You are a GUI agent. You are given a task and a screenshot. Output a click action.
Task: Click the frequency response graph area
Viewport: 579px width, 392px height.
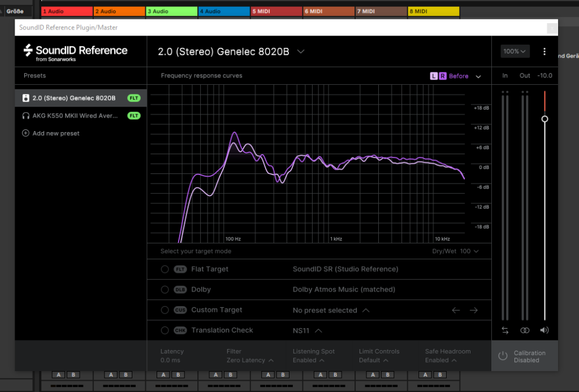point(308,163)
